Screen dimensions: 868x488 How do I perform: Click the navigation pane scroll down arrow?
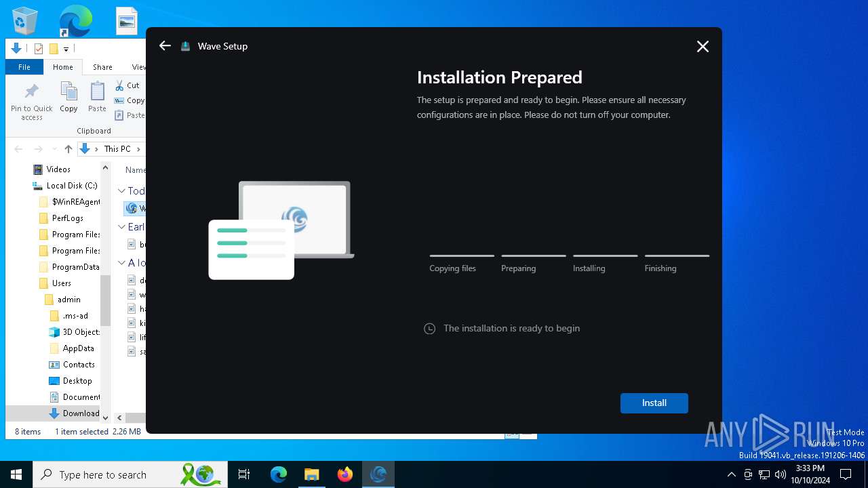(105, 418)
